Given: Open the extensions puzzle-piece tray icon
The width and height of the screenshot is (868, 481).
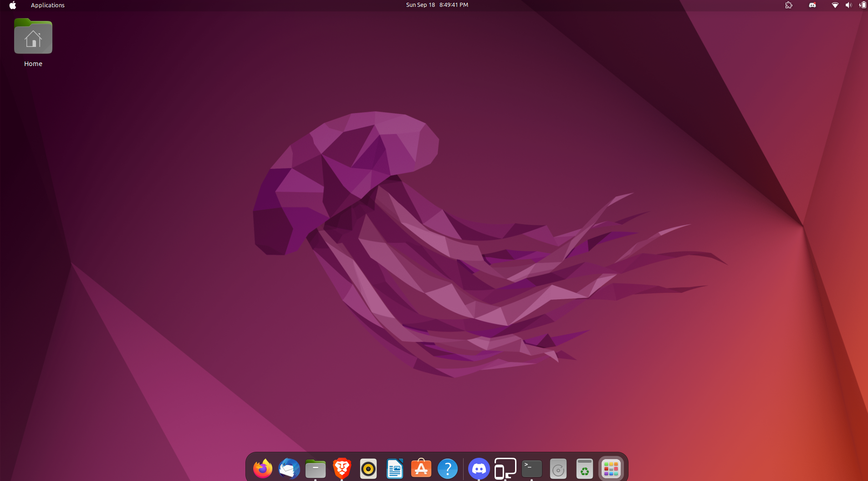Looking at the screenshot, I should point(789,5).
